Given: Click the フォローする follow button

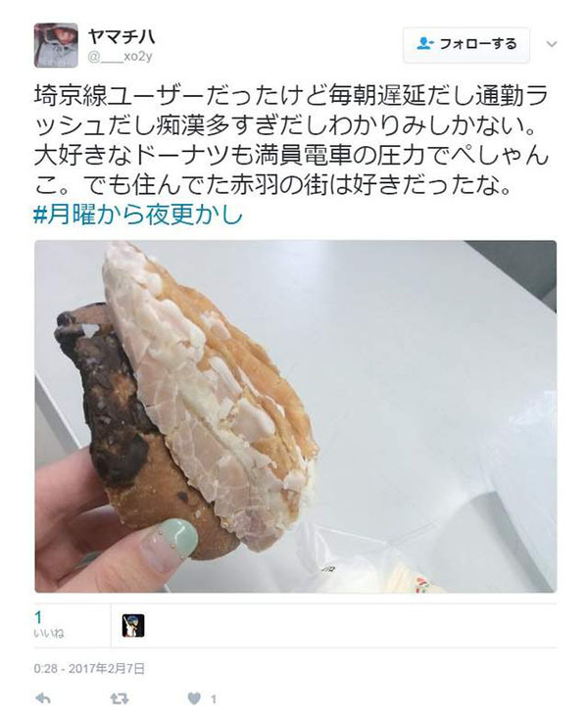Looking at the screenshot, I should [466, 45].
